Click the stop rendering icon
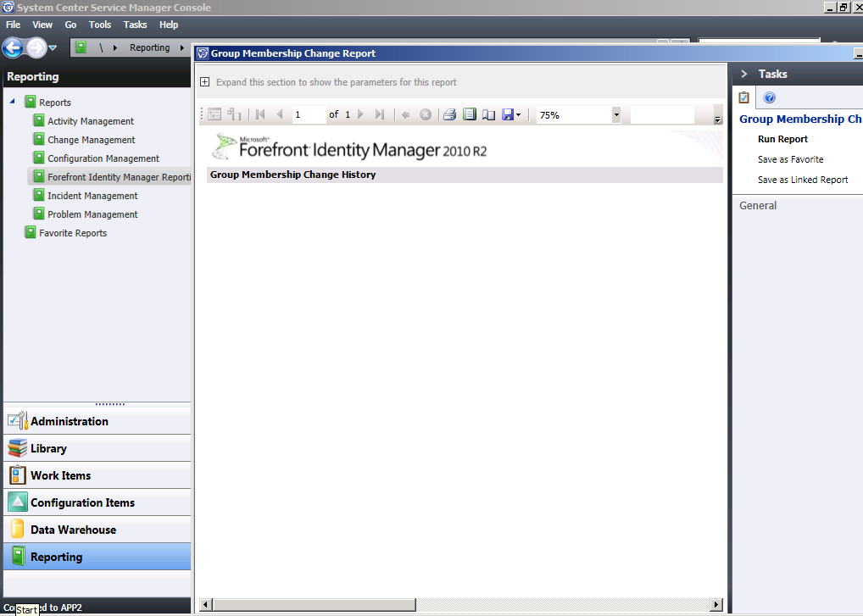 tap(426, 114)
